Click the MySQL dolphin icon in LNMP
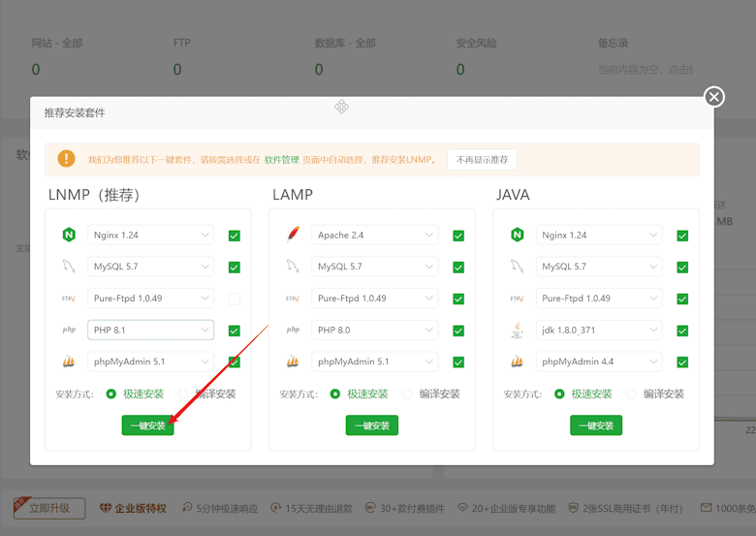Viewport: 756px width, 536px height. [x=69, y=267]
